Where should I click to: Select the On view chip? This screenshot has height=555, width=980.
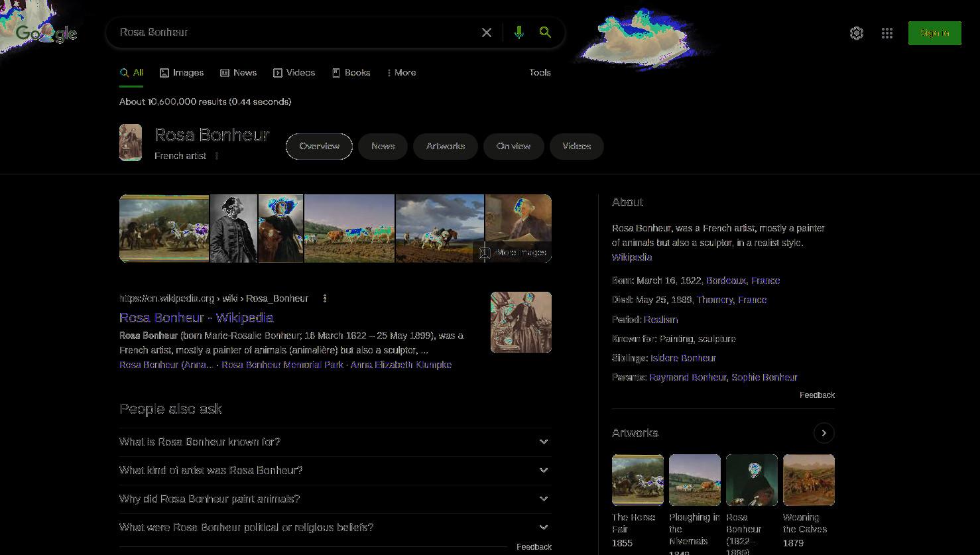click(x=513, y=147)
